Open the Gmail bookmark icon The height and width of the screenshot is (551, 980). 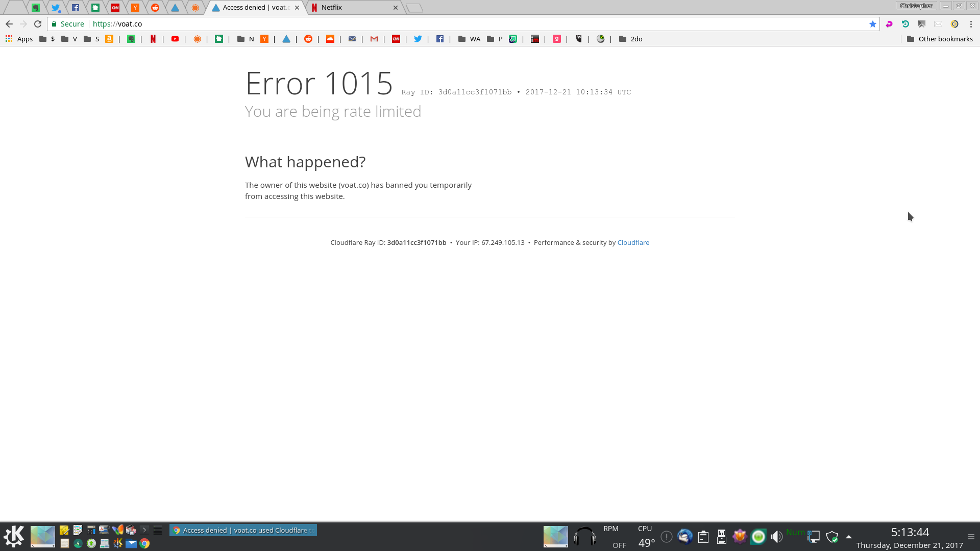374,39
